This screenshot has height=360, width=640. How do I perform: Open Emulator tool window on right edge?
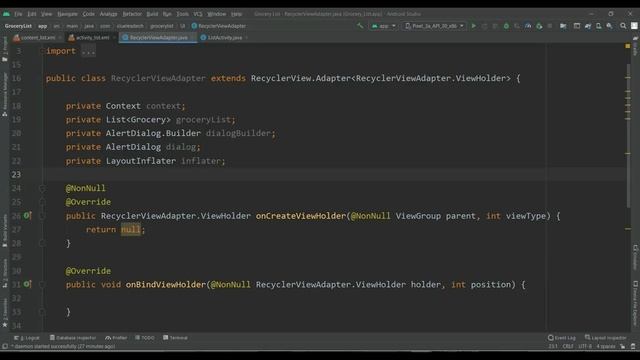click(636, 257)
